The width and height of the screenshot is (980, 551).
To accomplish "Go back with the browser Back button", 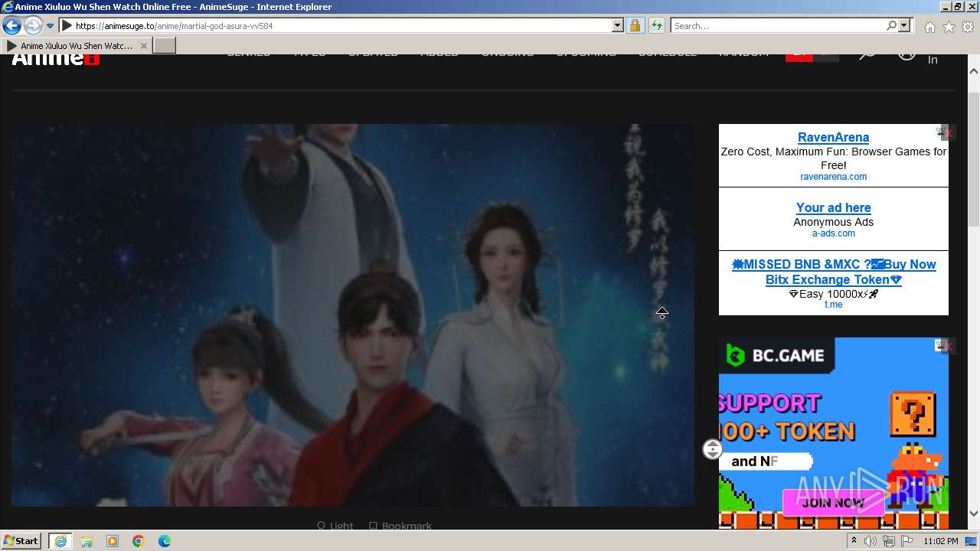I will click(x=11, y=25).
